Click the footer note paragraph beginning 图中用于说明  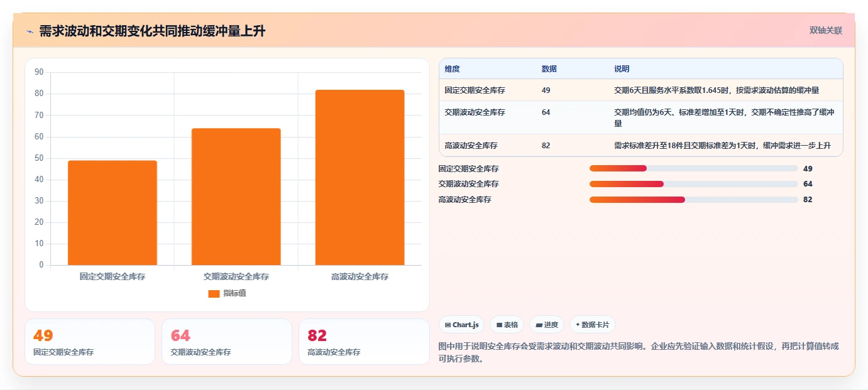639,353
